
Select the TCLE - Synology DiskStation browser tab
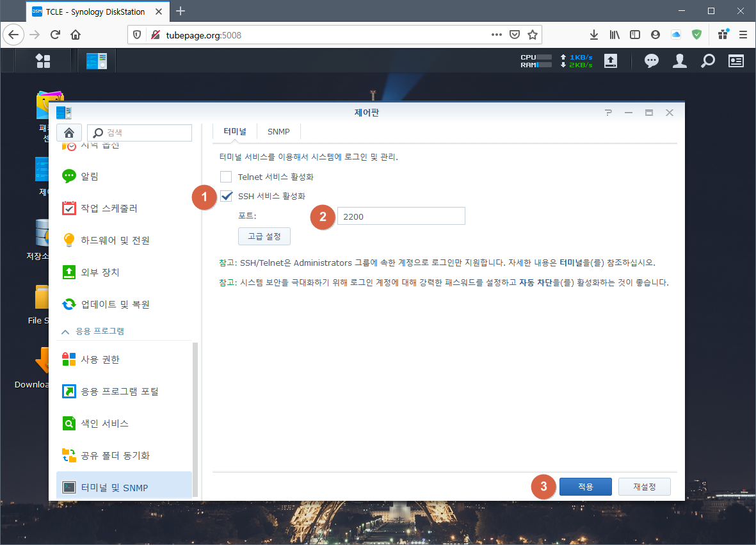[x=98, y=12]
